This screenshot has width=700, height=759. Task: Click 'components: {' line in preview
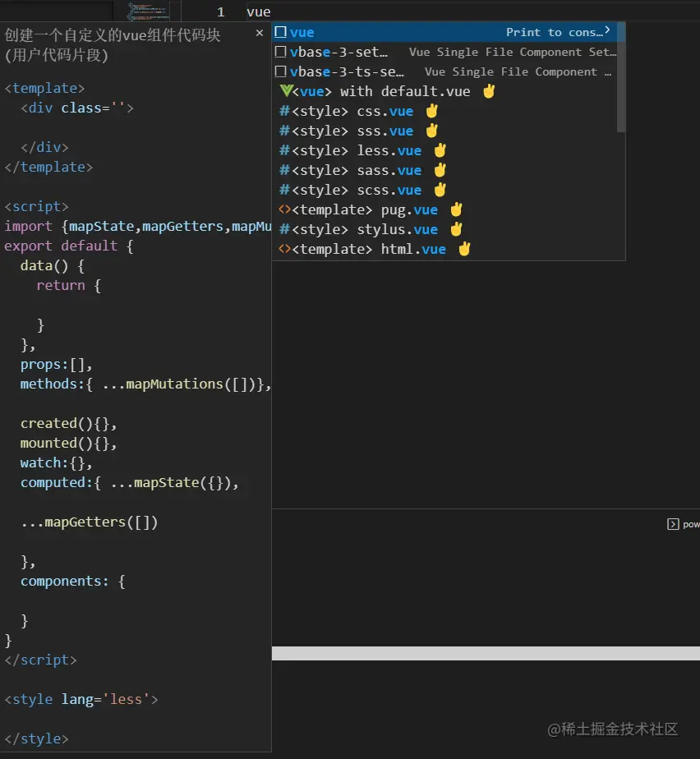point(72,582)
